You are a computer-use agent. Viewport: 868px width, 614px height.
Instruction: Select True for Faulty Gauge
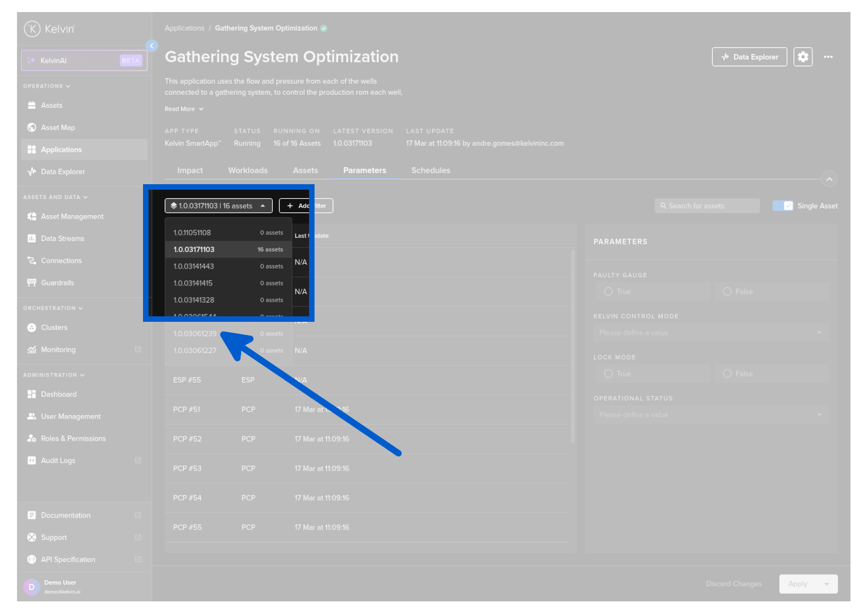(608, 292)
